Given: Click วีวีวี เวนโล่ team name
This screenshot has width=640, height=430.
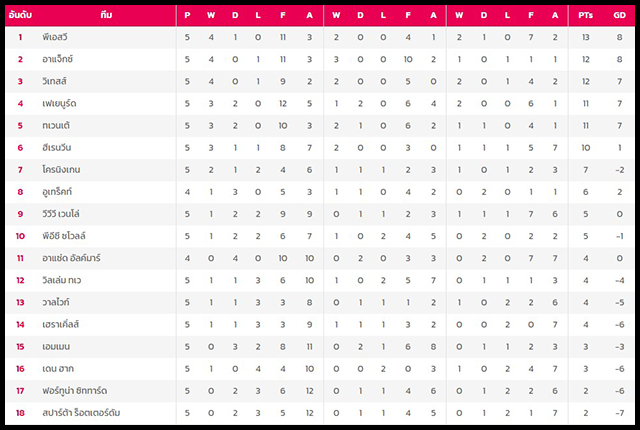Looking at the screenshot, I should 61,213.
